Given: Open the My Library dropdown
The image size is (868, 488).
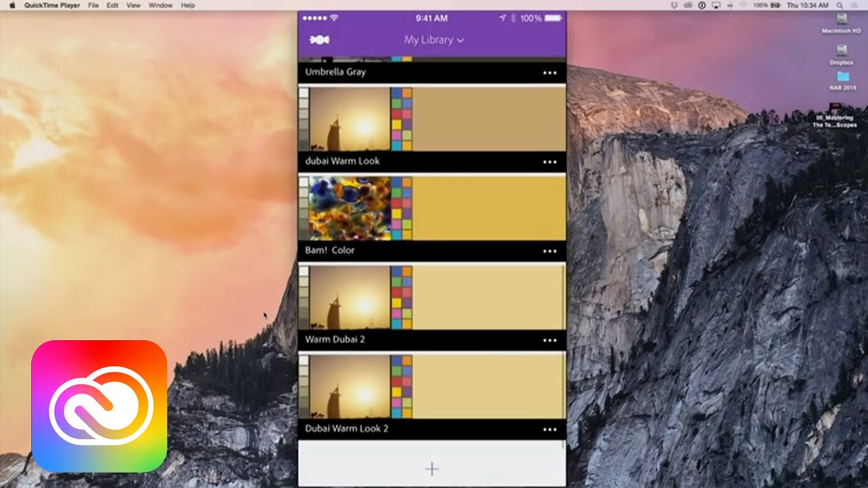Looking at the screenshot, I should [434, 40].
